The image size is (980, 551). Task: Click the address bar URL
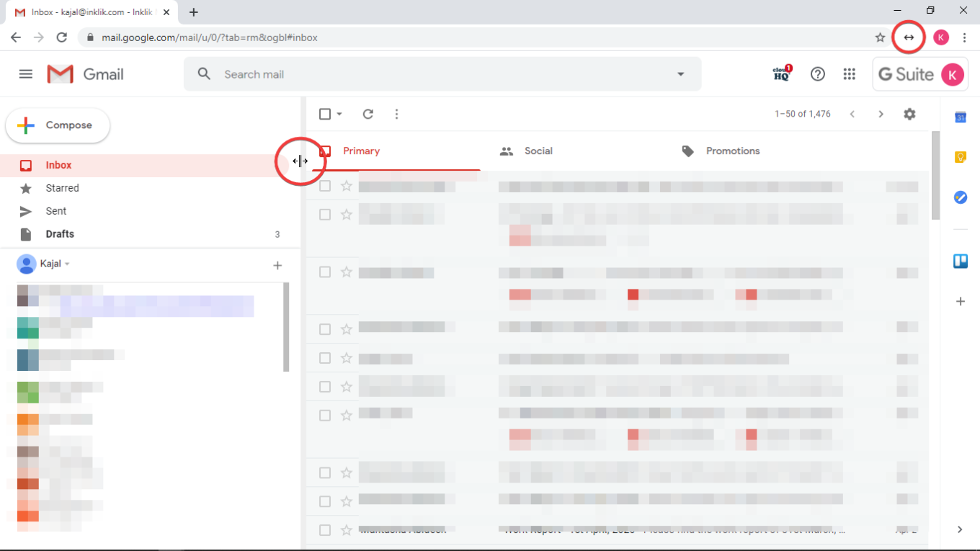(x=210, y=37)
